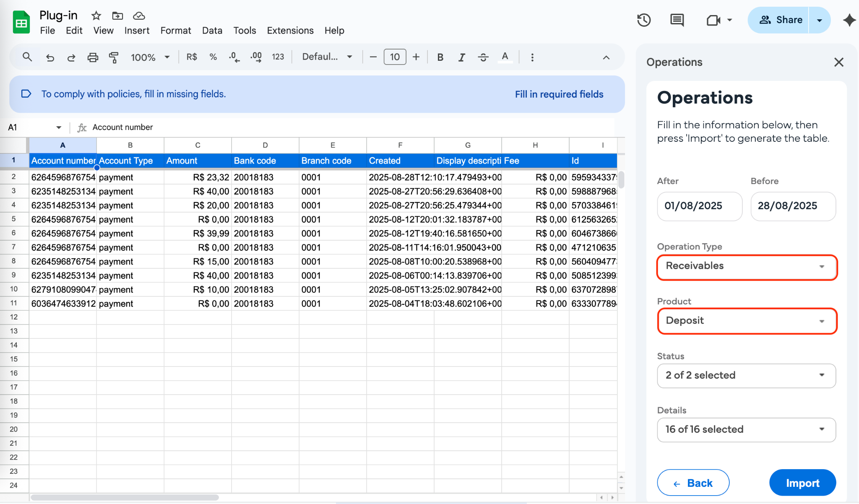The image size is (859, 504).
Task: Open version history clock icon
Action: point(643,20)
